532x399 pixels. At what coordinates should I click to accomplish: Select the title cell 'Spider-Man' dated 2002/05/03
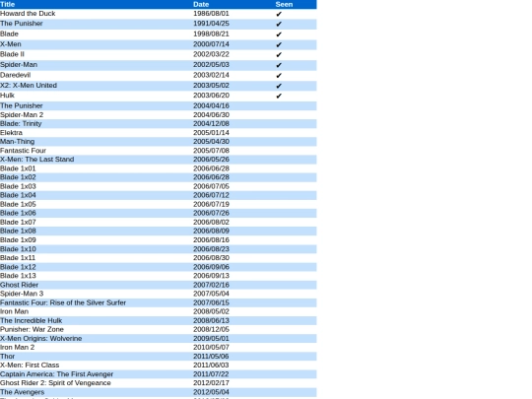click(19, 64)
